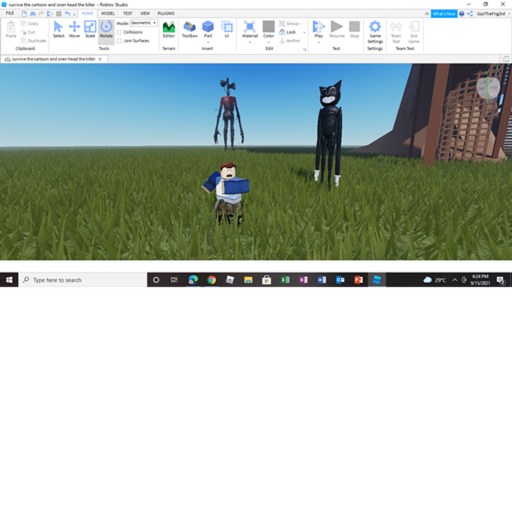Open the Material picker
This screenshot has width=512, height=512.
250,29
